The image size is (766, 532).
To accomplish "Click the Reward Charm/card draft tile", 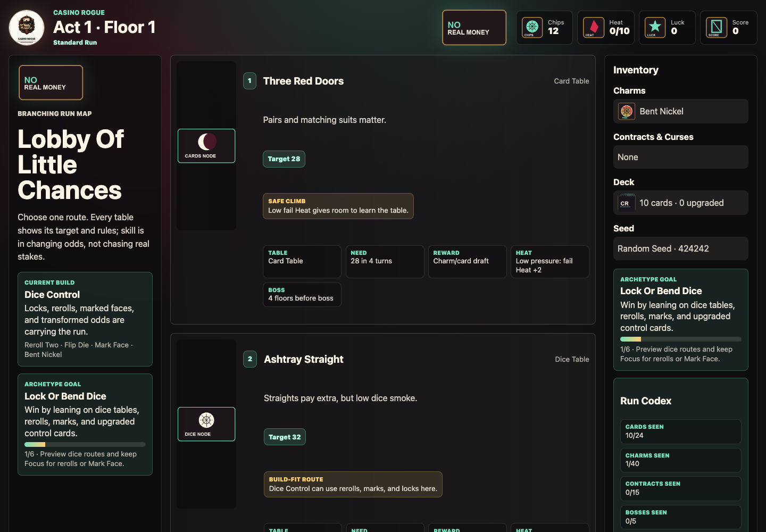I will click(x=468, y=262).
